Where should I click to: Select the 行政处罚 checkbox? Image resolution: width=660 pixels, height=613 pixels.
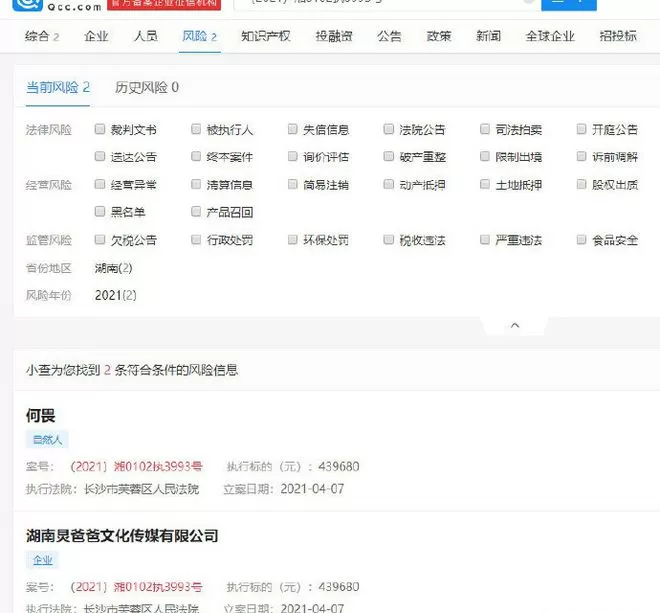(x=196, y=240)
